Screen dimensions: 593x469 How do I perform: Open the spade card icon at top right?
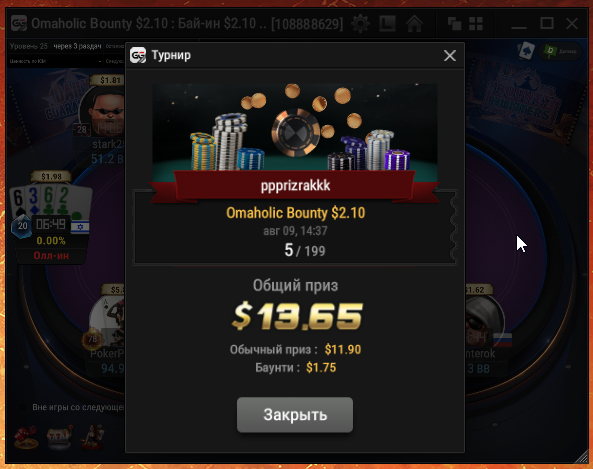tap(526, 51)
